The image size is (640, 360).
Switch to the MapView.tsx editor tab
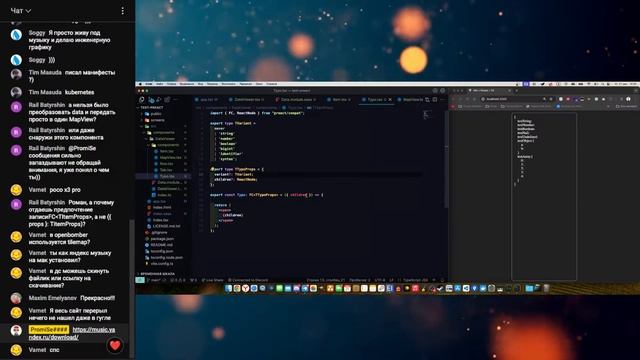coord(411,100)
